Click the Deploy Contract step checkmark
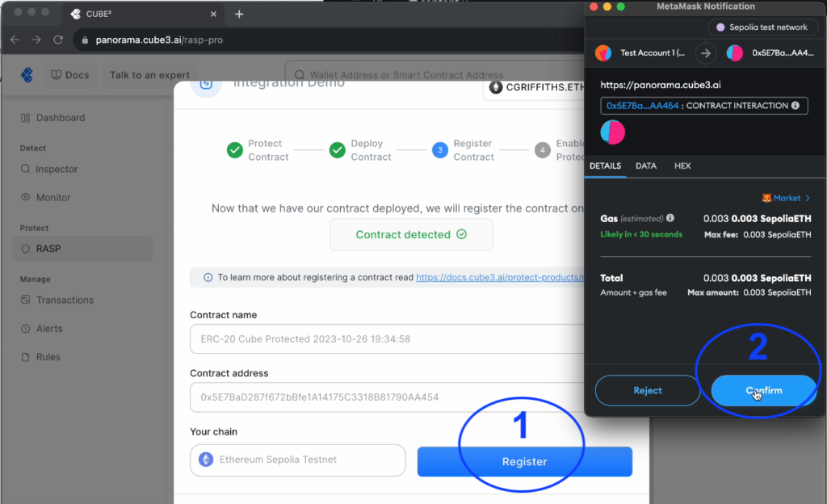Screen dimensions: 827x504 tap(338, 150)
